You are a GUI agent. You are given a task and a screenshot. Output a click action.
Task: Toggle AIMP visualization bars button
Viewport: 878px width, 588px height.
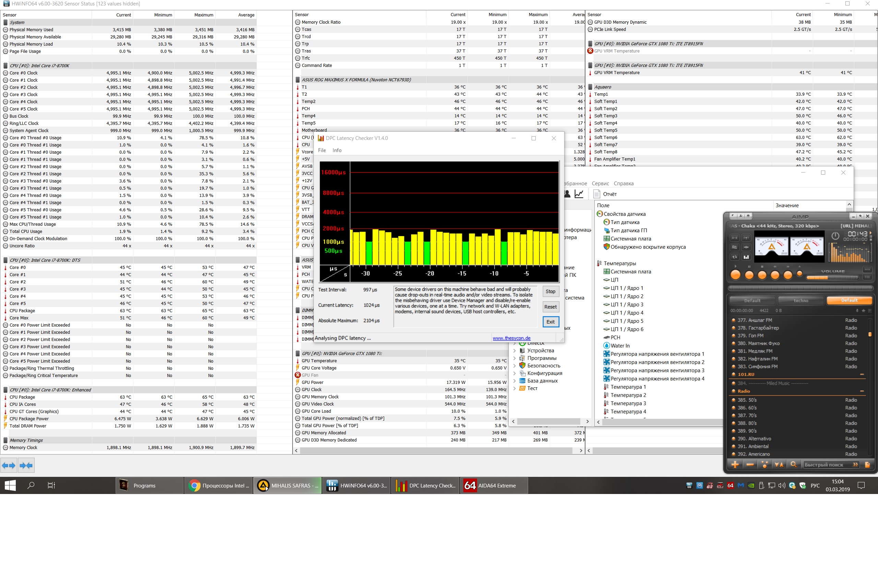pos(746,257)
